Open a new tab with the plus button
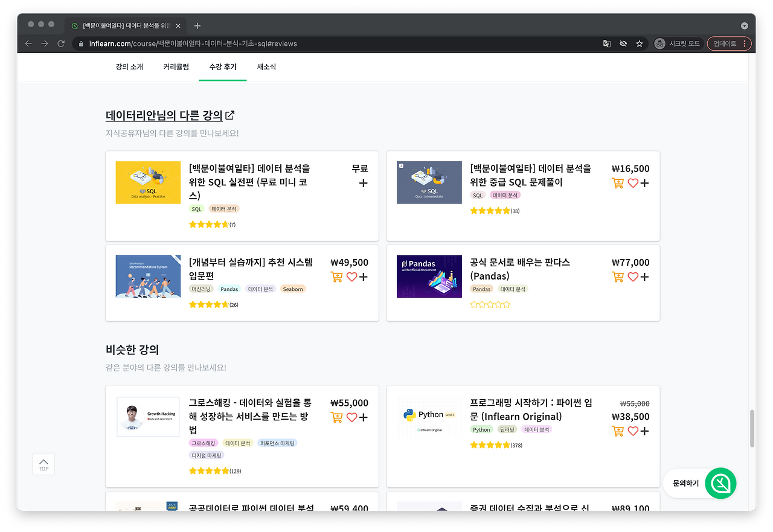The width and height of the screenshot is (773, 532). (197, 25)
